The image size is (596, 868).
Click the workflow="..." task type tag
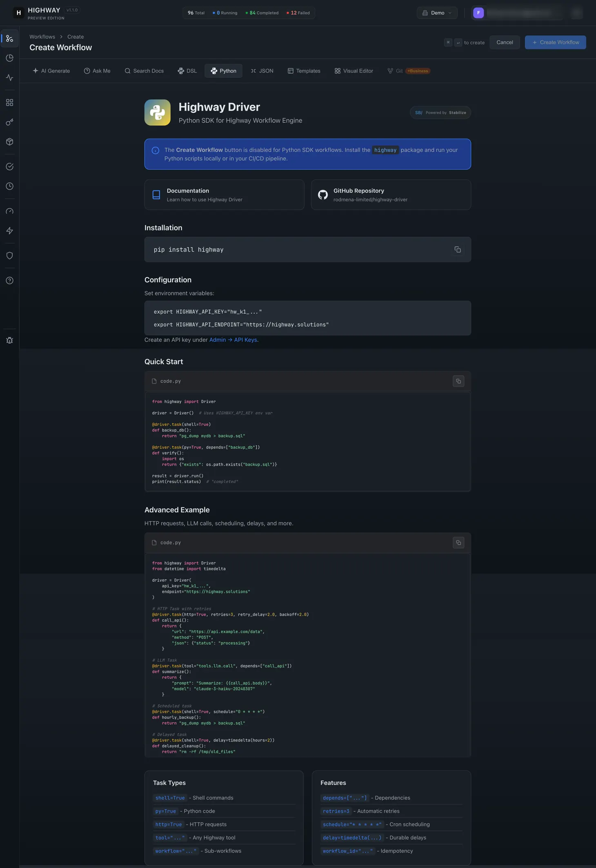coord(176,851)
